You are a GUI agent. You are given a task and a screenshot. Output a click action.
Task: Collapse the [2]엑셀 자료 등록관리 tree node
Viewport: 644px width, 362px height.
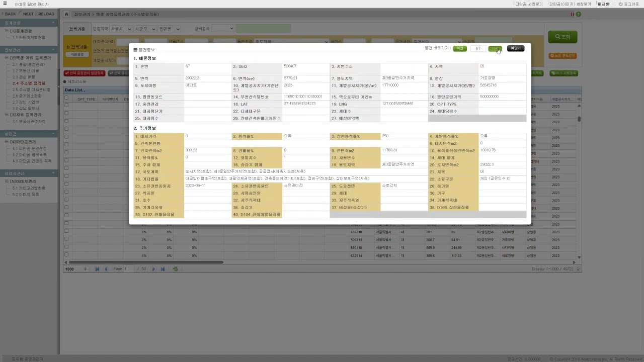pos(7,58)
